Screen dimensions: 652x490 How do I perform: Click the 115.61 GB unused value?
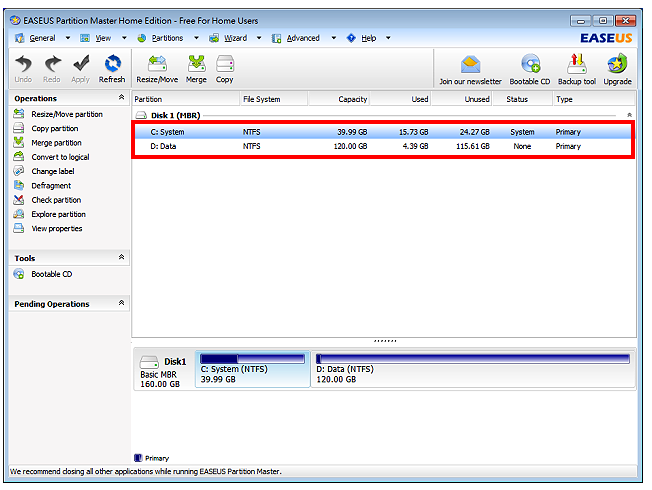(473, 146)
